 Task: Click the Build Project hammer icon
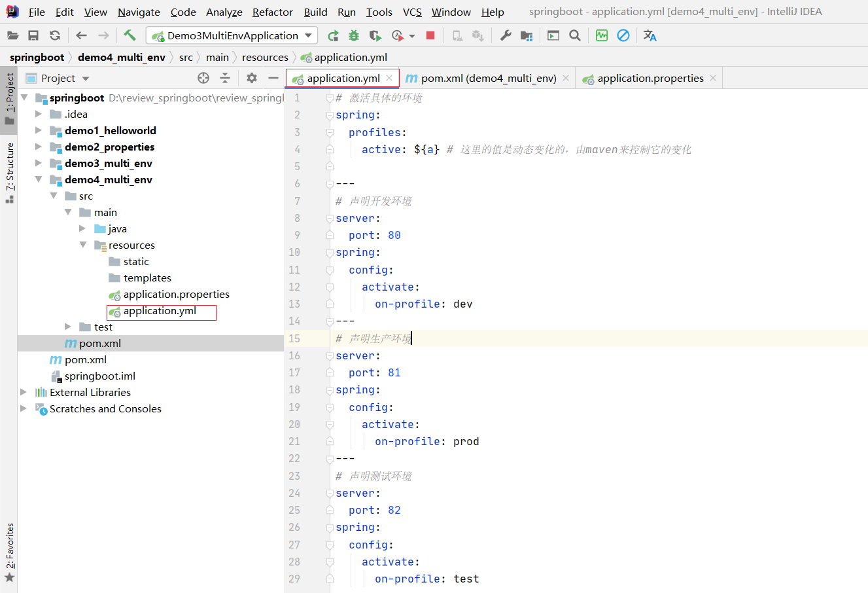coord(130,35)
